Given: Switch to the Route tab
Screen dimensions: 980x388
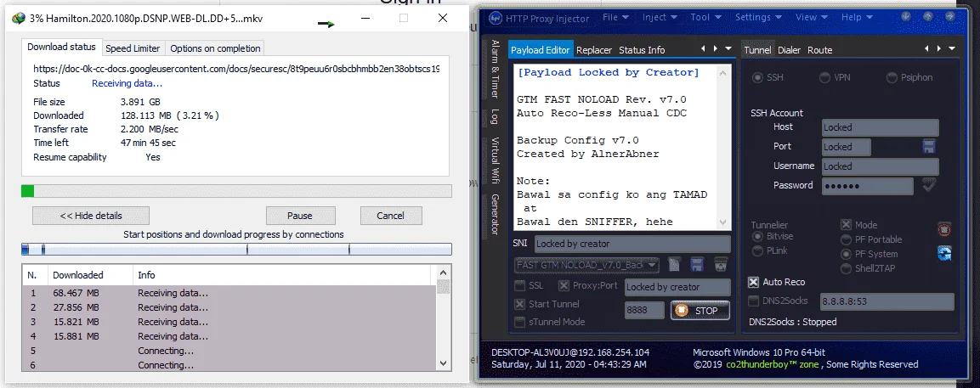Looking at the screenshot, I should tap(820, 50).
